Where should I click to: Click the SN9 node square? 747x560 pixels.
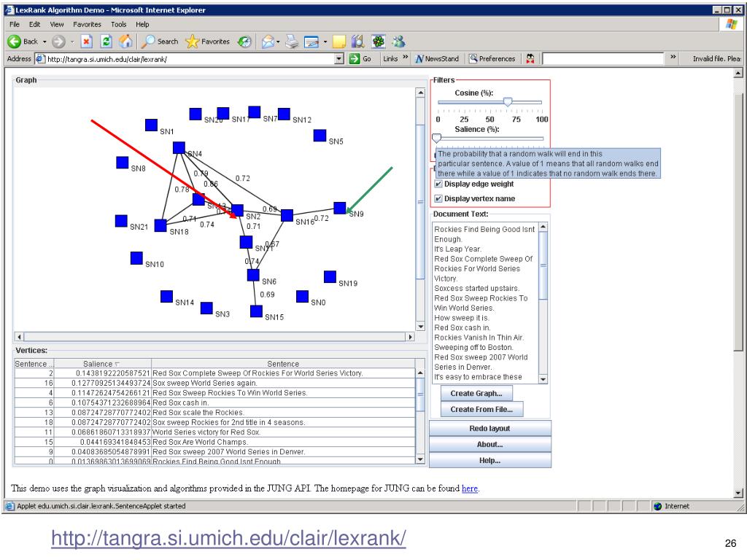click(339, 208)
